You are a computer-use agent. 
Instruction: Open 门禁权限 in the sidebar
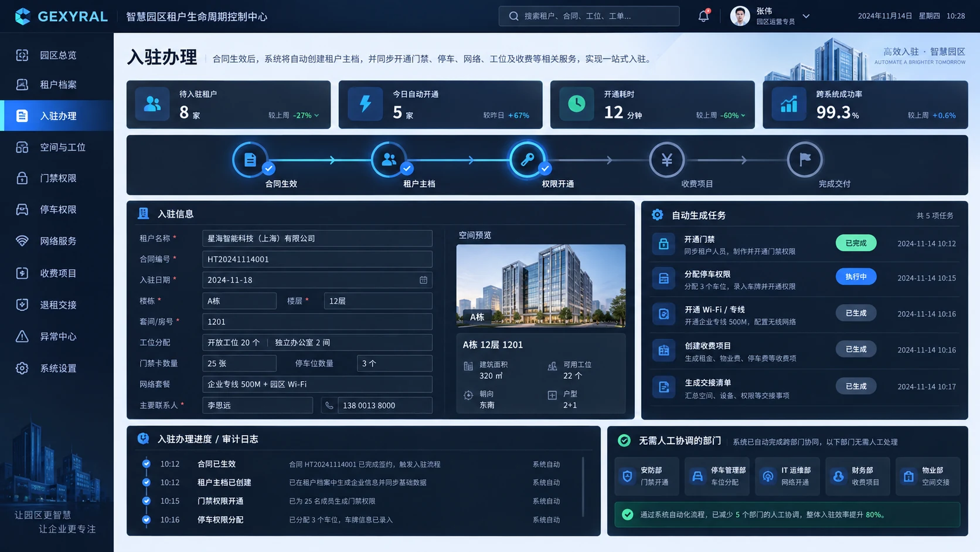[x=57, y=178]
